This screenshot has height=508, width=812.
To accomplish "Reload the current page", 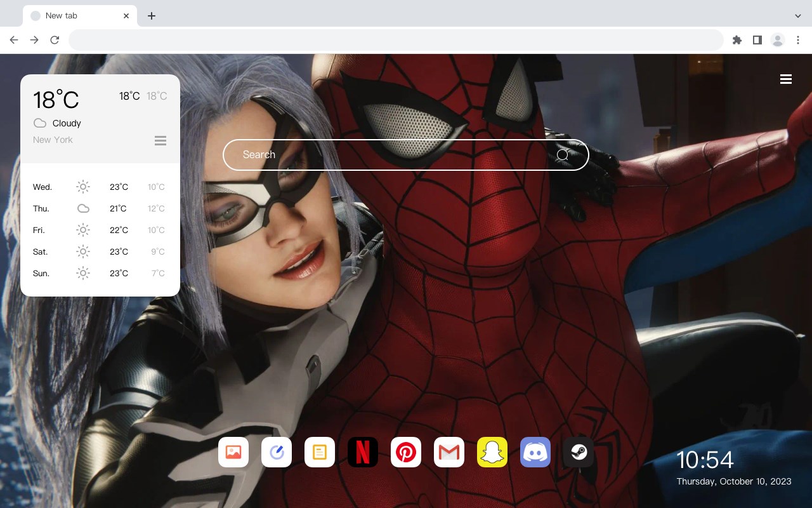I will coord(55,40).
